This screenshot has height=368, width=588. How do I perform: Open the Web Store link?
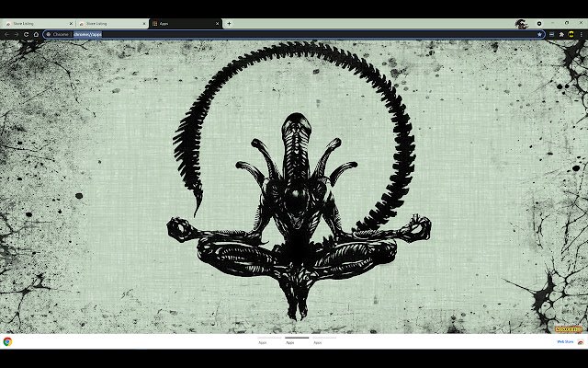[565, 341]
